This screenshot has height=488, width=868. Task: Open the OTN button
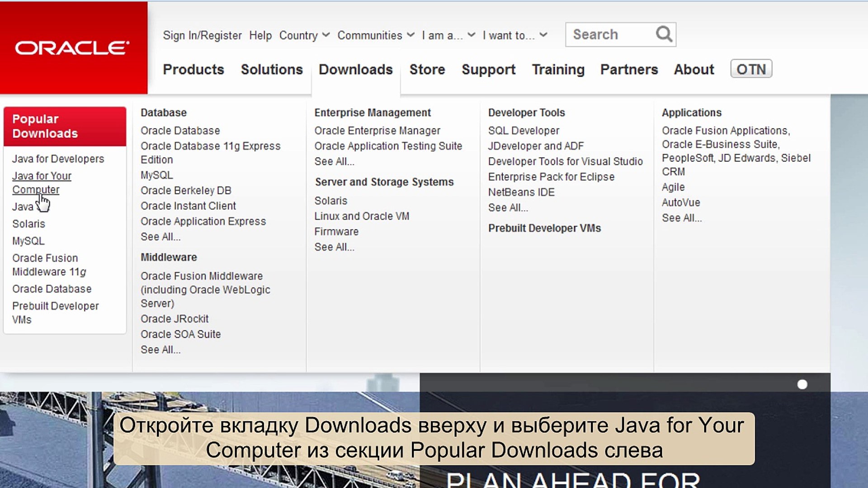click(751, 69)
